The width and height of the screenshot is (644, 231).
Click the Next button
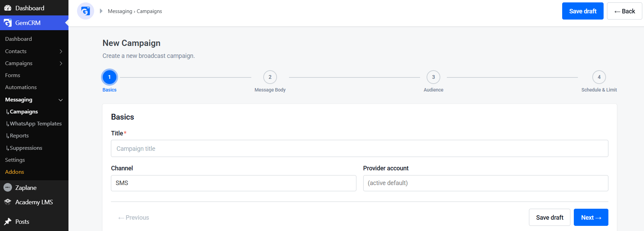tap(591, 217)
